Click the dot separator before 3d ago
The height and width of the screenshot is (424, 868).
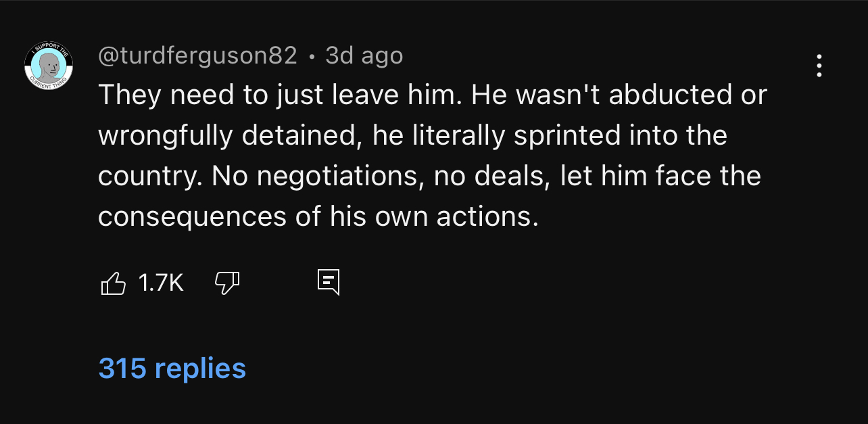pyautogui.click(x=311, y=57)
